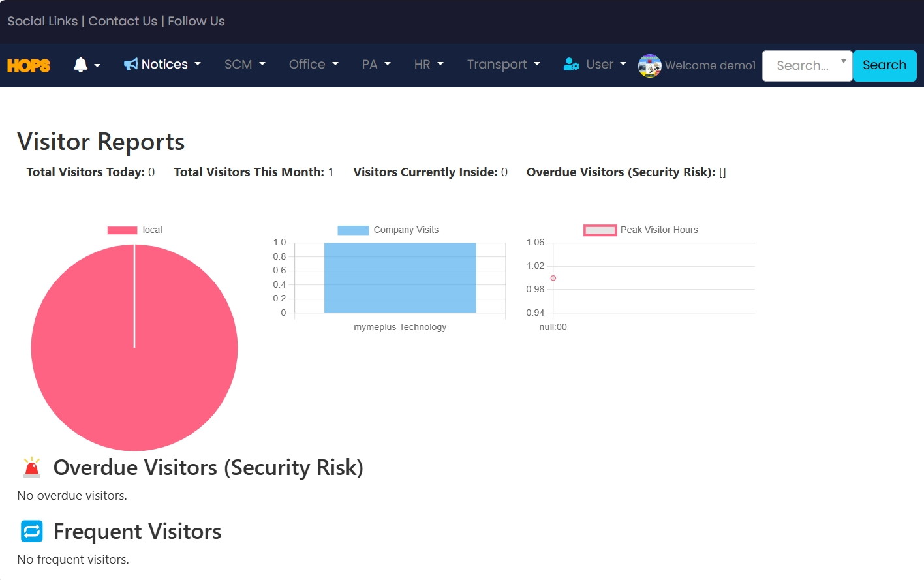Open the PA menu

click(x=376, y=64)
